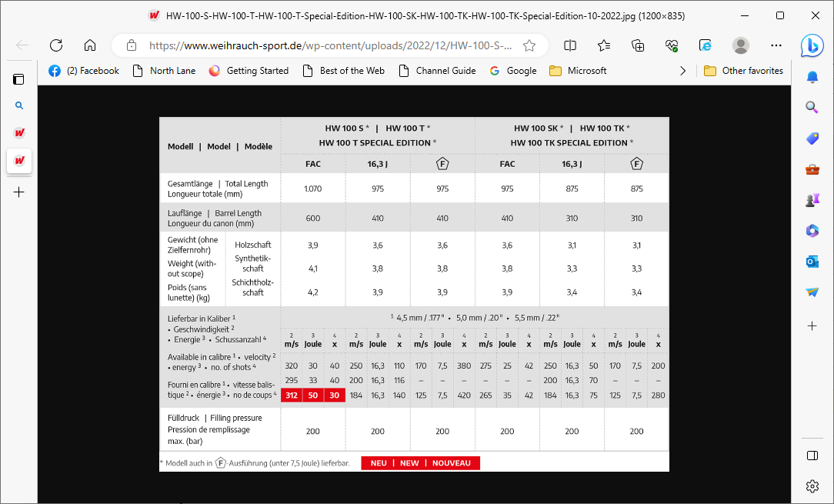The image size is (834, 504).
Task: Open the Favorites list
Action: [604, 45]
